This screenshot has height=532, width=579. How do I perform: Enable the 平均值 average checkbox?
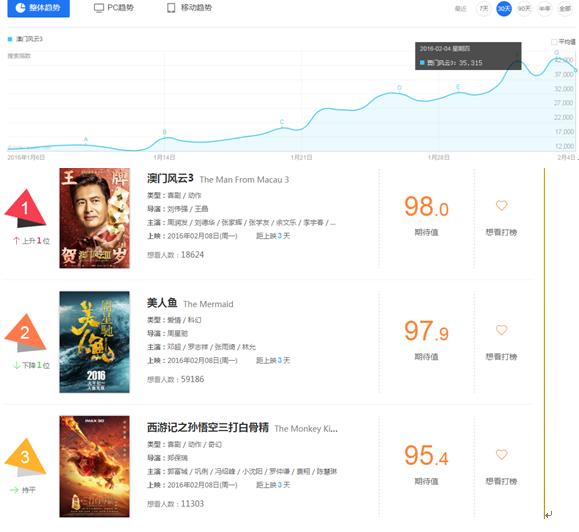554,42
